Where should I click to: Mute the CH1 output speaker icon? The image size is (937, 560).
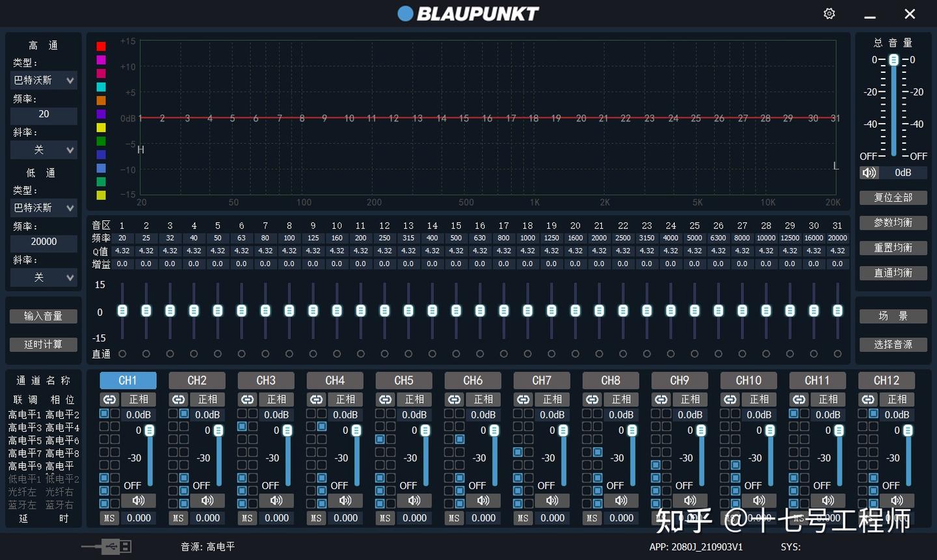coord(138,500)
